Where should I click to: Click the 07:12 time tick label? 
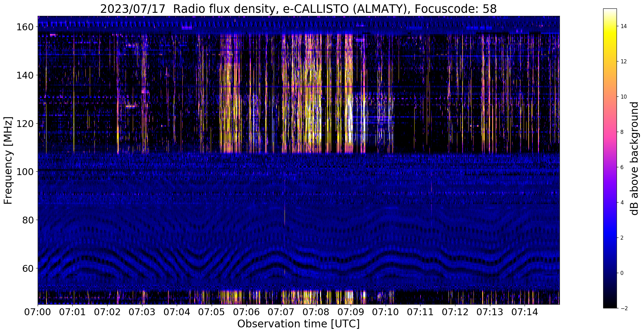455,312
